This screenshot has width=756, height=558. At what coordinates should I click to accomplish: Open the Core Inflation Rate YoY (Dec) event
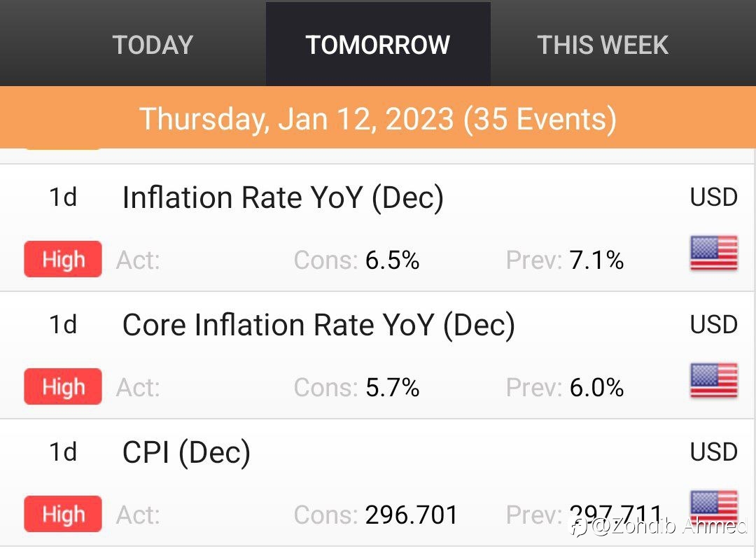point(318,325)
